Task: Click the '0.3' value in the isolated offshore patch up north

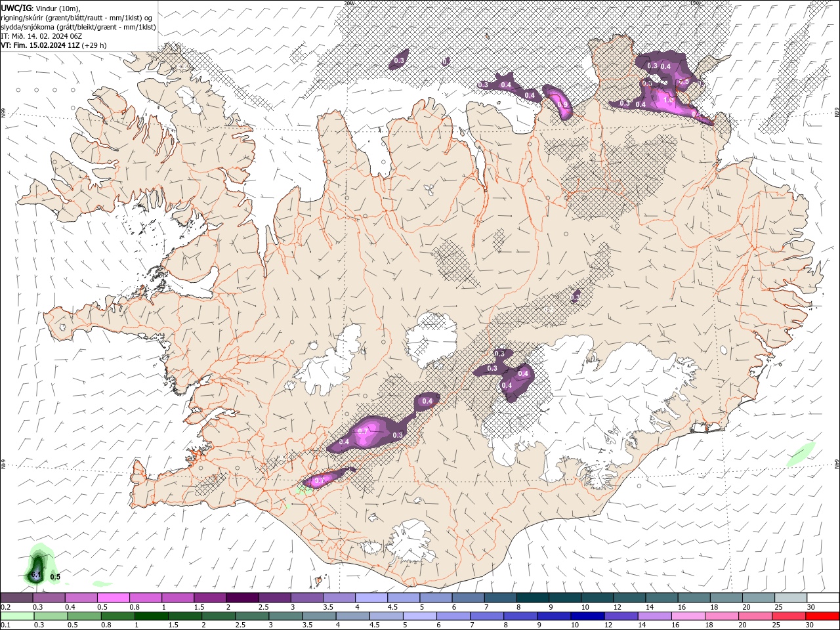Action: pos(399,61)
